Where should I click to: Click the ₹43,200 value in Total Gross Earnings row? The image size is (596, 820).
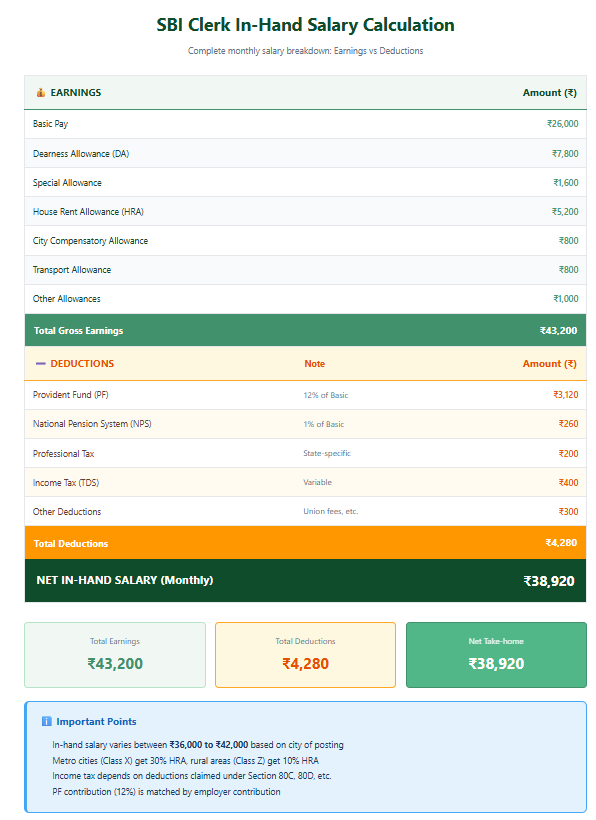pyautogui.click(x=558, y=331)
